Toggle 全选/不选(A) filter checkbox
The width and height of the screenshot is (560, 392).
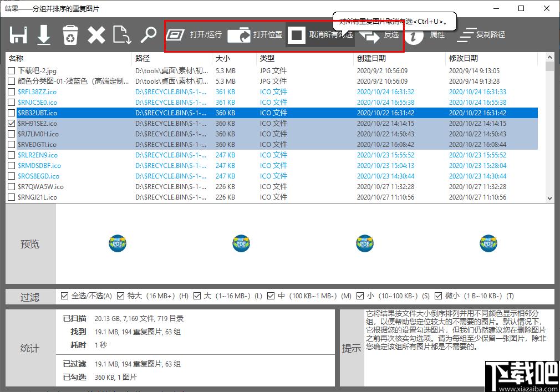(65, 296)
